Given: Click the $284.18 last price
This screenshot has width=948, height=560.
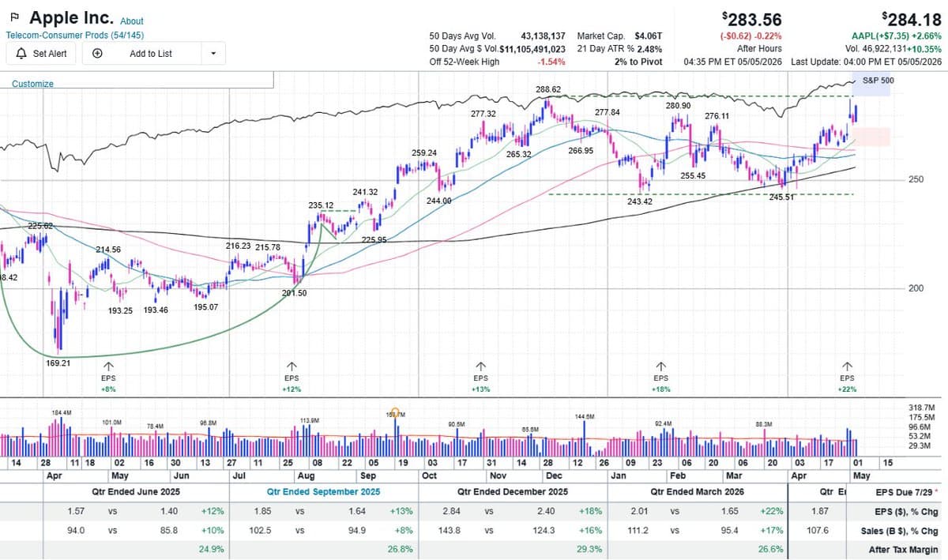Looking at the screenshot, I should point(912,19).
